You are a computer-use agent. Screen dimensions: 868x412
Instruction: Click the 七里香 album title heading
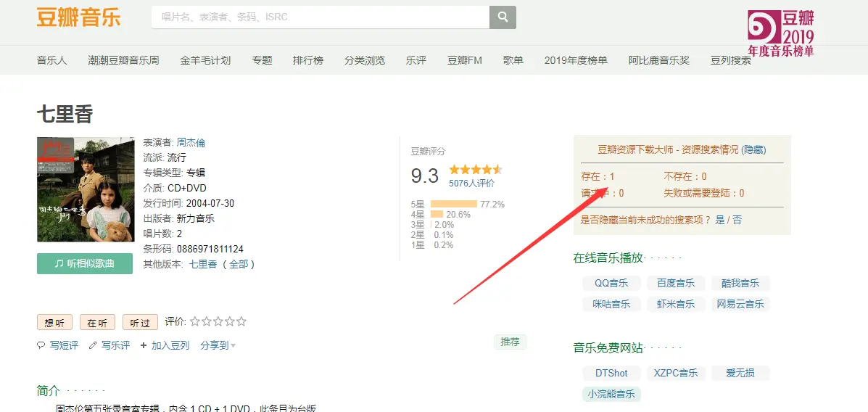pos(65,114)
